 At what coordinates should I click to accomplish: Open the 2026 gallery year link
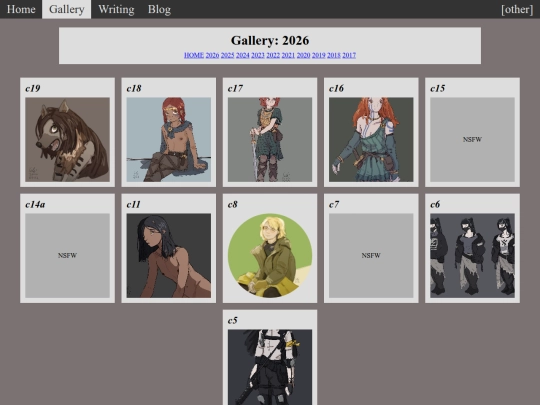tap(212, 55)
